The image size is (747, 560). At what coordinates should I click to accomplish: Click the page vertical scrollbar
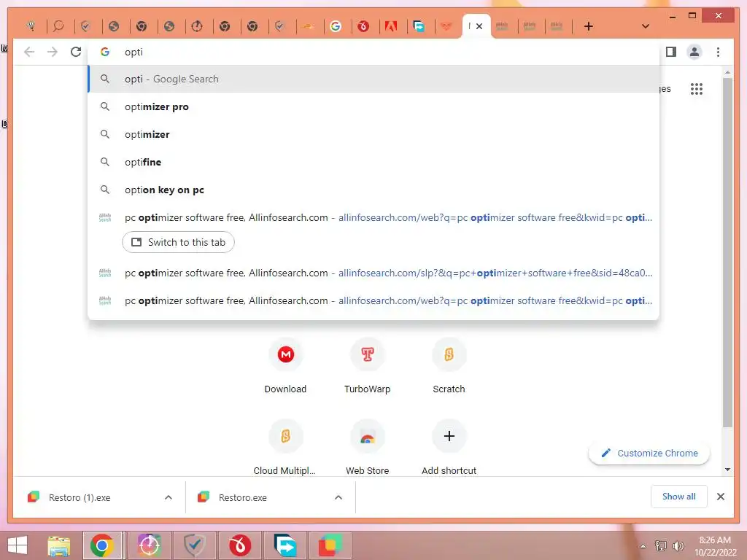[x=727, y=252]
